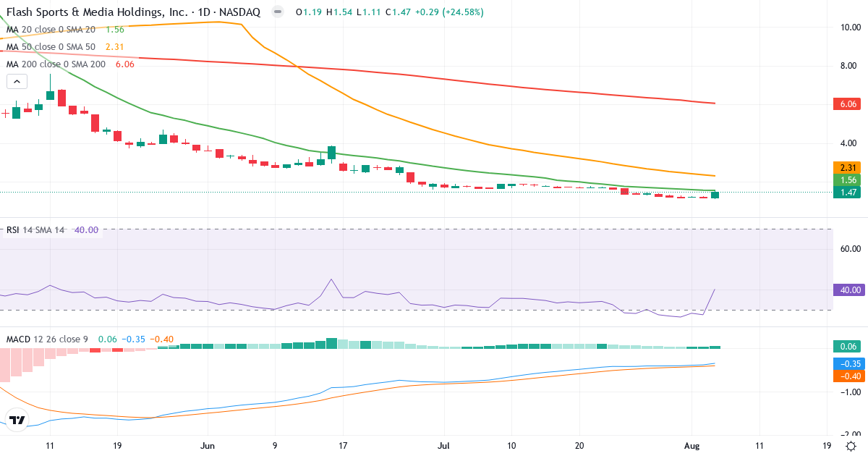Viewport: 868px width, 456px height.
Task: Click the RSI value 40.00 in legend
Action: click(x=86, y=230)
